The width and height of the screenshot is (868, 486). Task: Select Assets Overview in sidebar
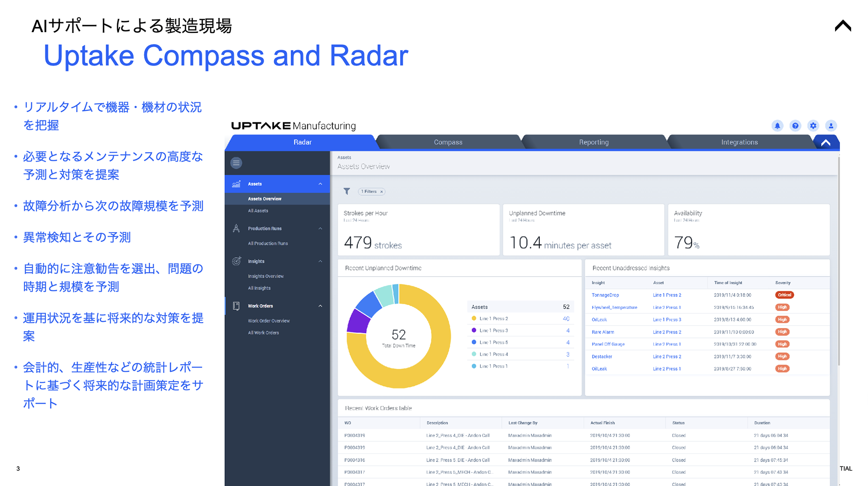pyautogui.click(x=277, y=199)
